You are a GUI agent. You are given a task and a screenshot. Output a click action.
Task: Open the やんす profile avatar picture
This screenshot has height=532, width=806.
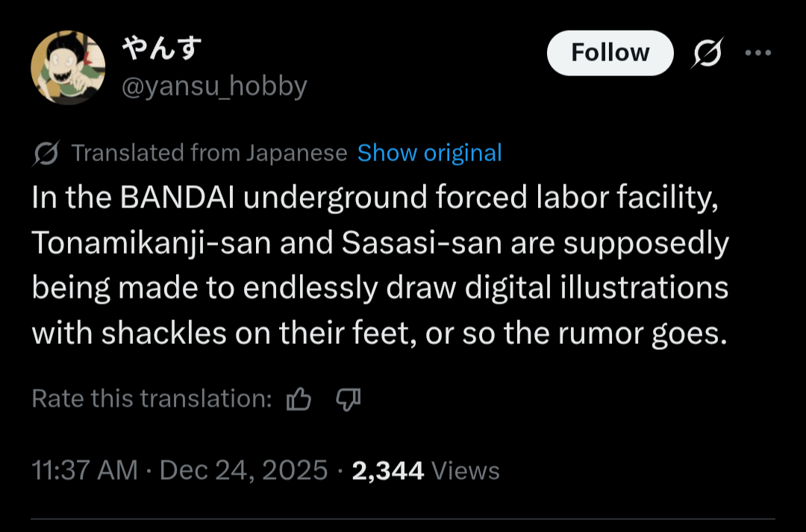coord(68,67)
